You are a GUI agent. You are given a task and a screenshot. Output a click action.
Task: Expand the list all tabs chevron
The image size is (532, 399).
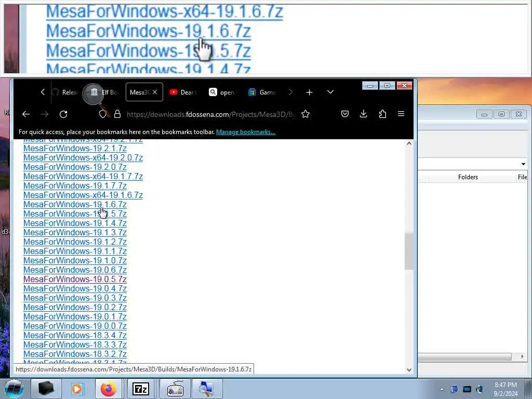[330, 92]
